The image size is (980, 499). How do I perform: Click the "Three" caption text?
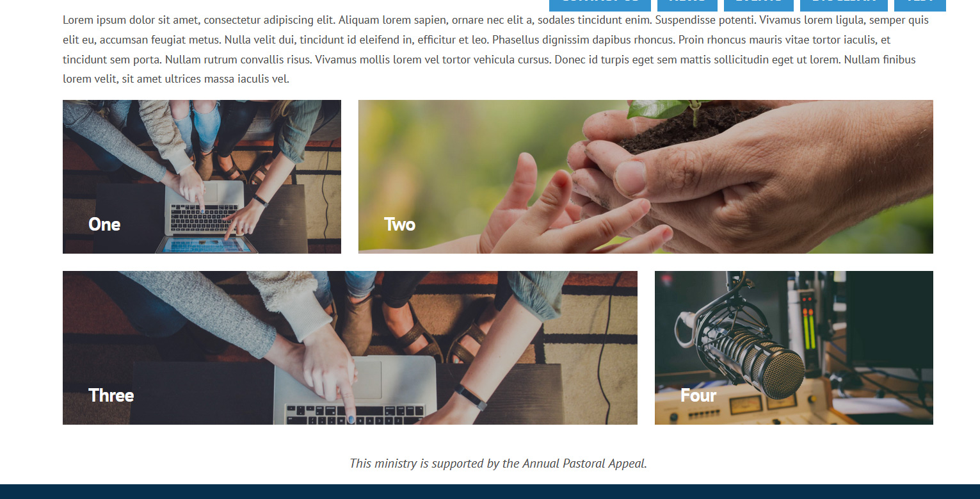pos(111,395)
